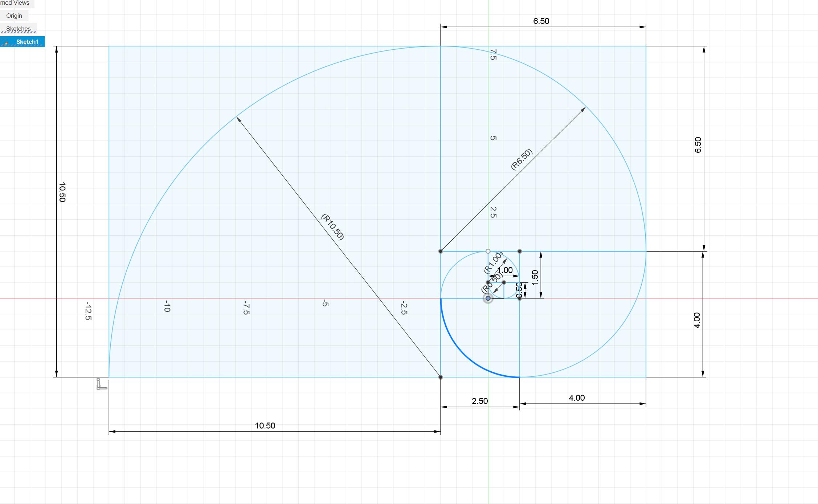Select the (R6.50) radius dimension label
The width and height of the screenshot is (818, 504).
coord(522,159)
